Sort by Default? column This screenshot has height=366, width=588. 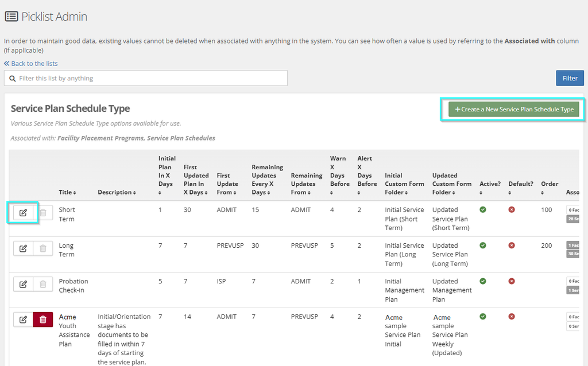[x=521, y=188]
